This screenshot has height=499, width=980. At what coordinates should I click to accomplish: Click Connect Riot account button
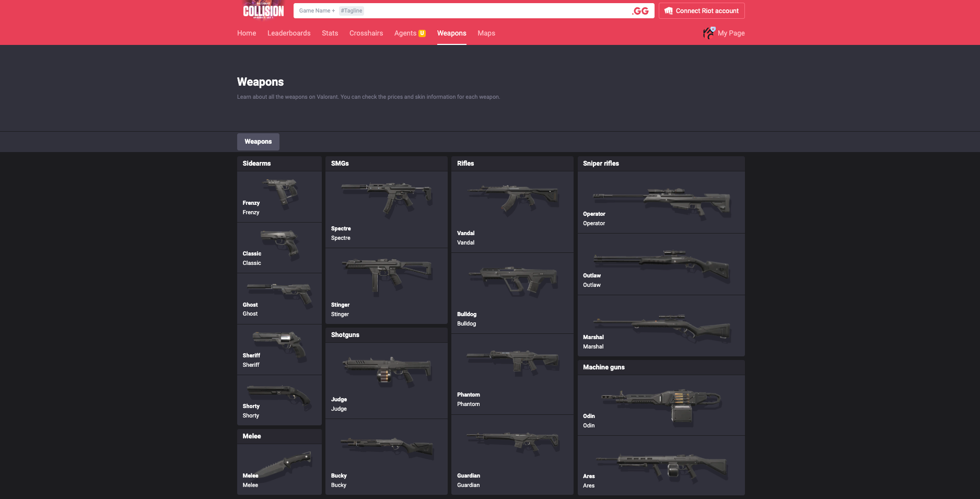(x=702, y=11)
